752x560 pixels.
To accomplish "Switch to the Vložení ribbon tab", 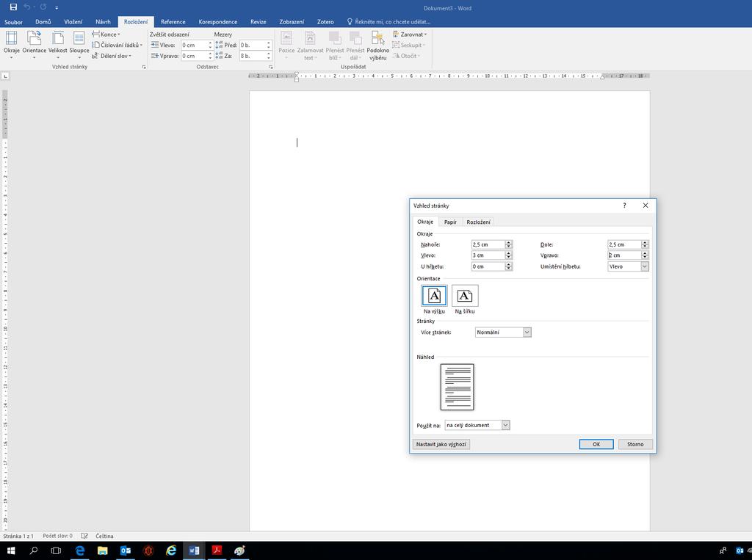I will point(73,22).
